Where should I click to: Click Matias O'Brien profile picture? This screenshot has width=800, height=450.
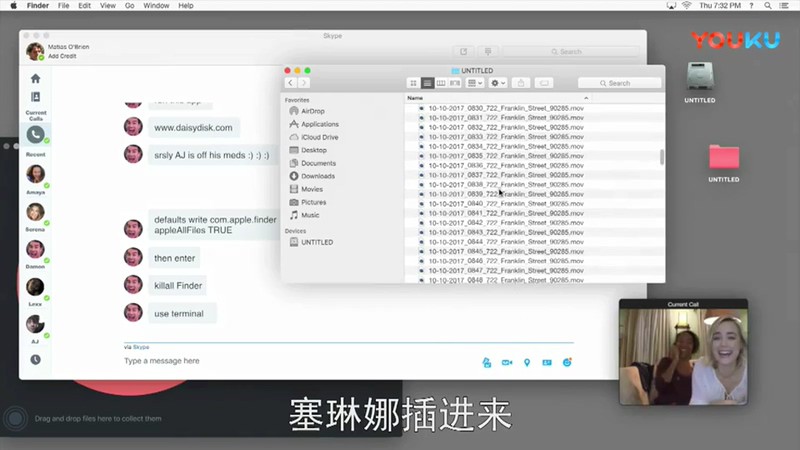35,52
